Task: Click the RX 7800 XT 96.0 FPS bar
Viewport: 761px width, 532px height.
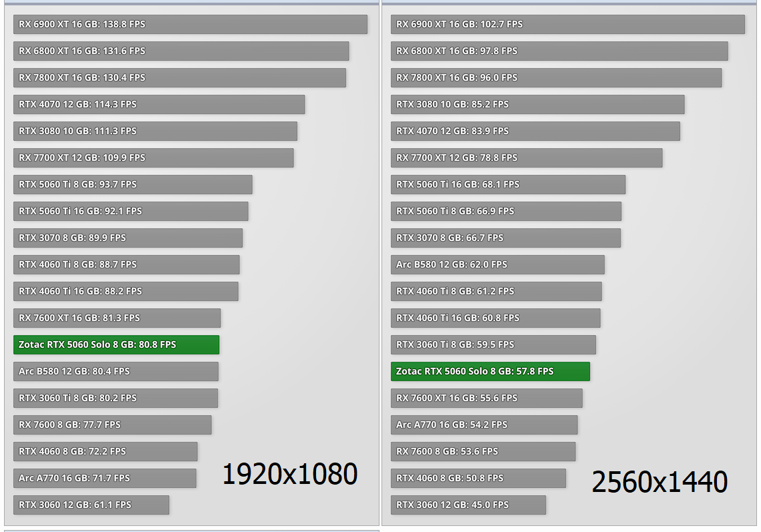Action: click(x=556, y=77)
